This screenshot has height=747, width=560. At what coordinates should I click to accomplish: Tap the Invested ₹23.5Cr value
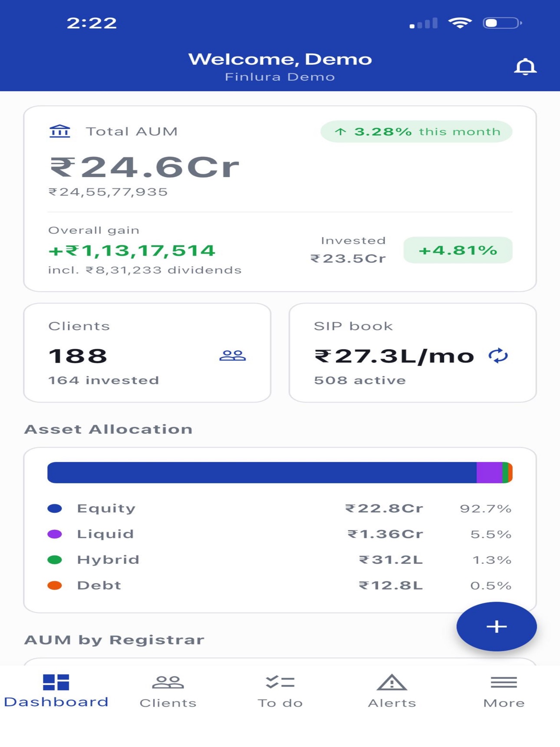pyautogui.click(x=348, y=258)
